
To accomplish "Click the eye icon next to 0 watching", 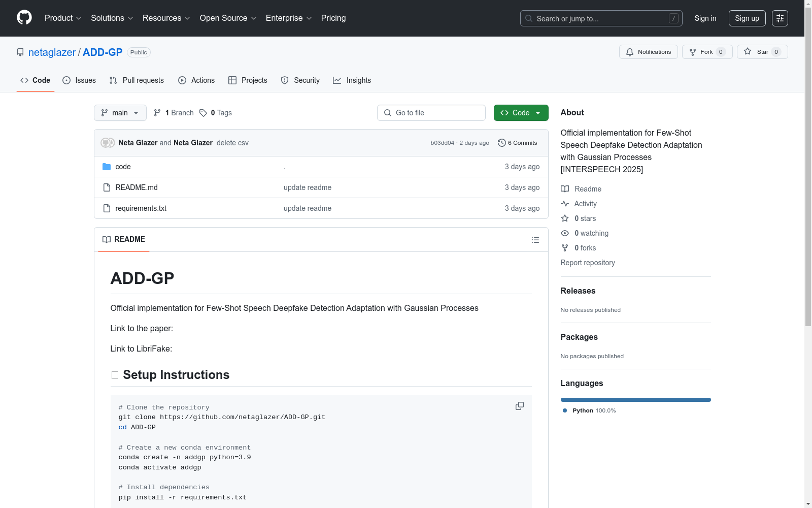I will point(565,233).
